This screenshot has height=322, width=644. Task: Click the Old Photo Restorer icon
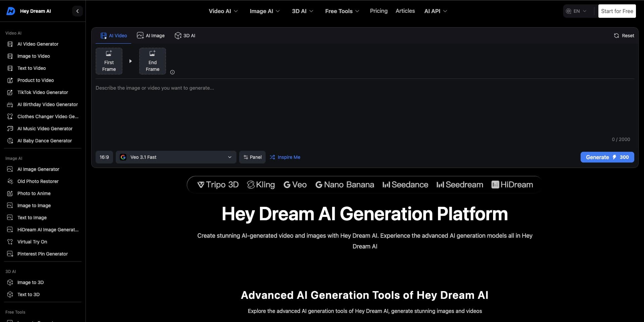[10, 181]
